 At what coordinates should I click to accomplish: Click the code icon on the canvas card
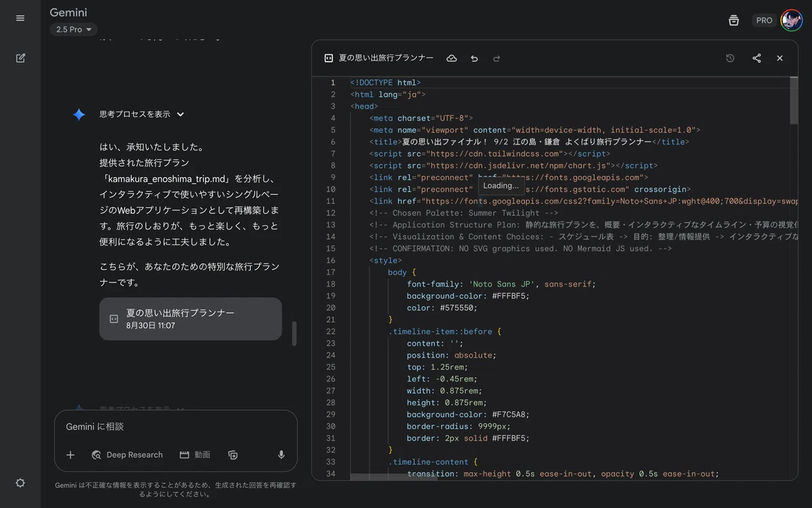(x=114, y=319)
